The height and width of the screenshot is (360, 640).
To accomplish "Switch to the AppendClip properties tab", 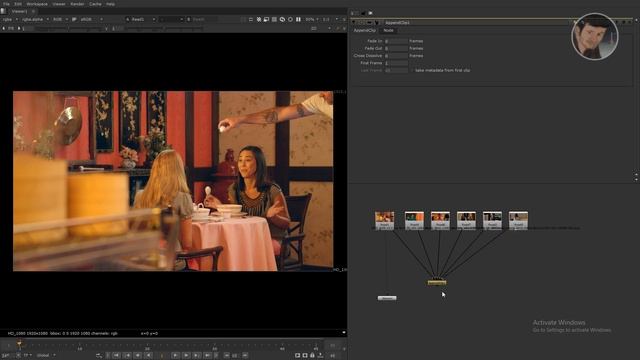I will (364, 30).
